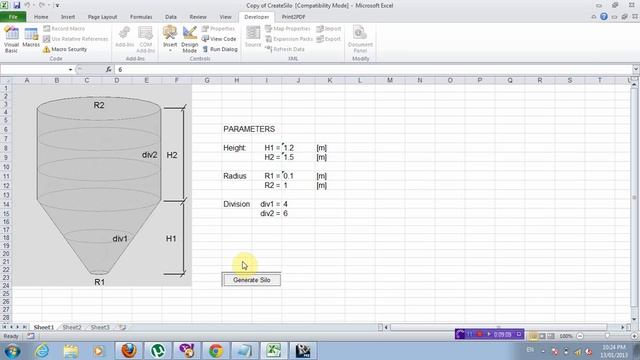Expand the Quick Access Toolbar customize dropdown
This screenshot has width=640, height=360.
pos(57,5)
